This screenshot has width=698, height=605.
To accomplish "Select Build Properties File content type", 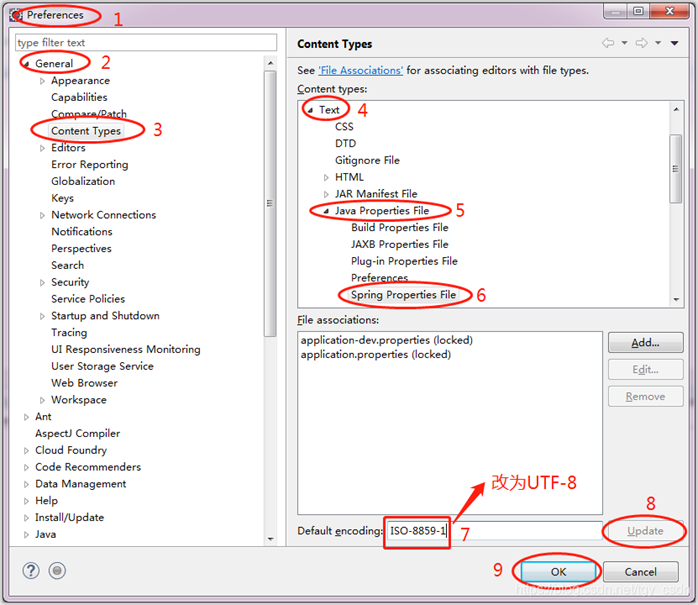I will point(400,227).
